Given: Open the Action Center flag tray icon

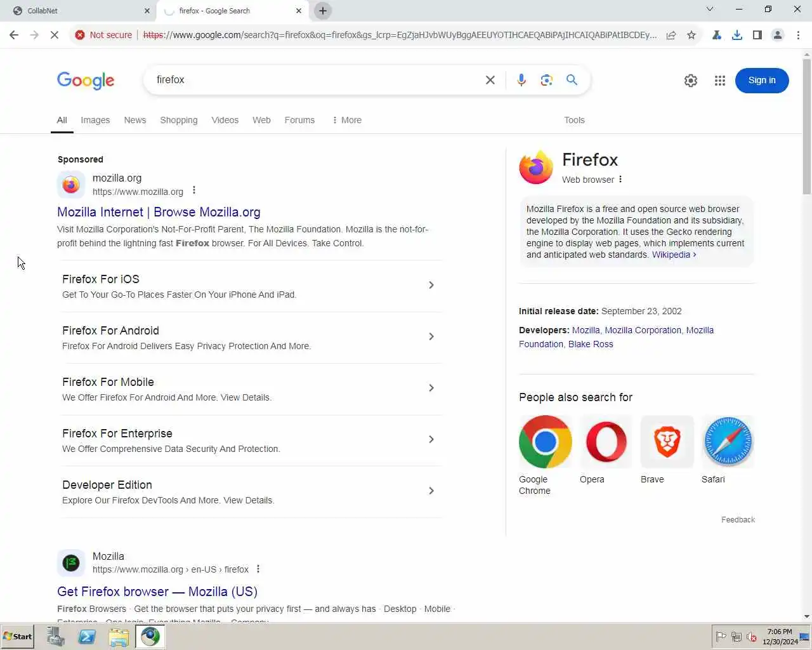Looking at the screenshot, I should [721, 637].
